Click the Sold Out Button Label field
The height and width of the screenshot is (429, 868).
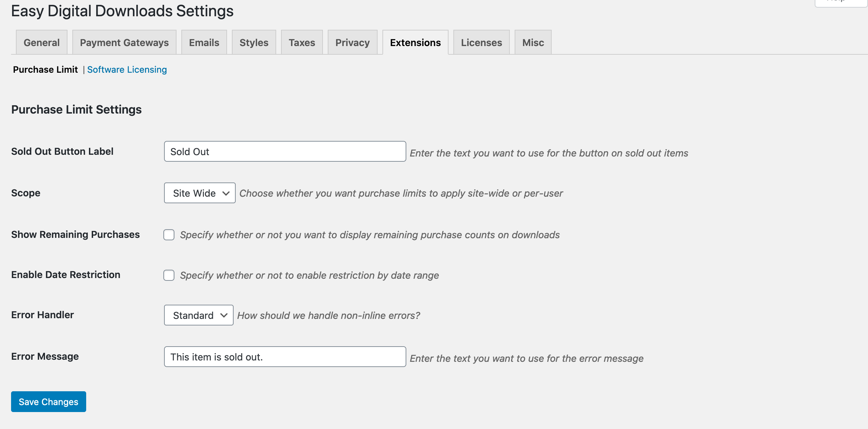click(x=284, y=151)
